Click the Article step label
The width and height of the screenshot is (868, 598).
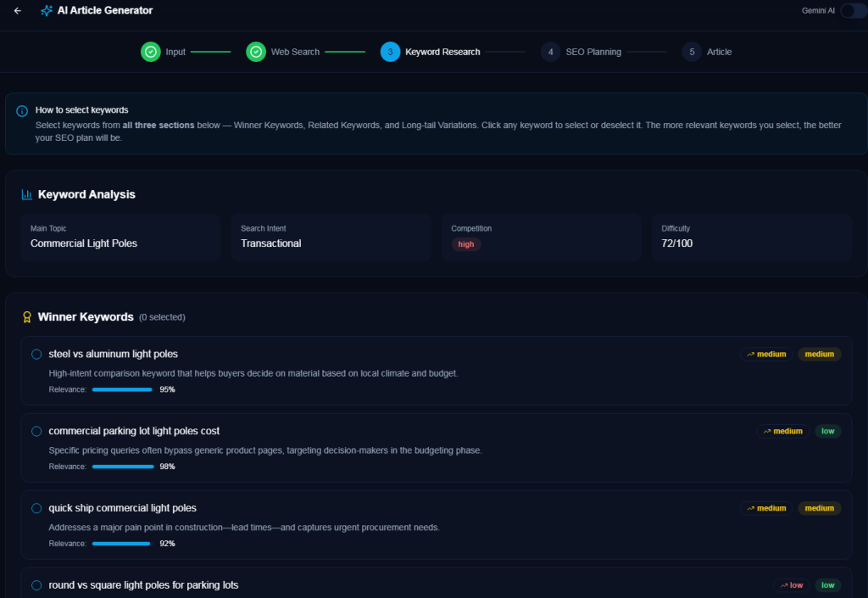[719, 52]
